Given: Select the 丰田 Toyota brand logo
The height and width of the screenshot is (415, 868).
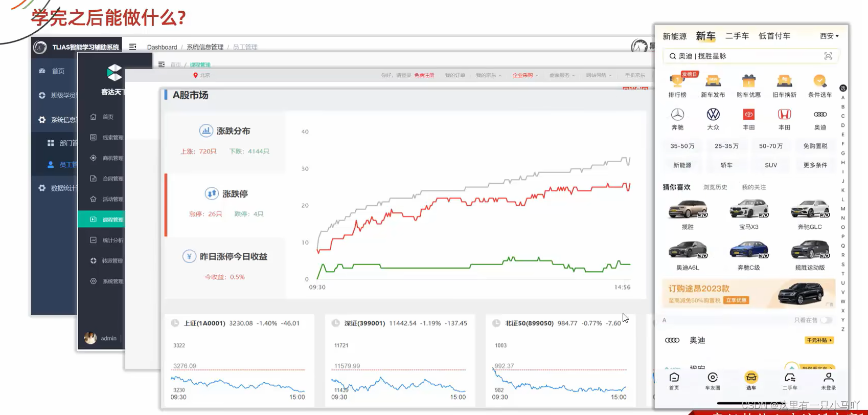Looking at the screenshot, I should click(748, 114).
